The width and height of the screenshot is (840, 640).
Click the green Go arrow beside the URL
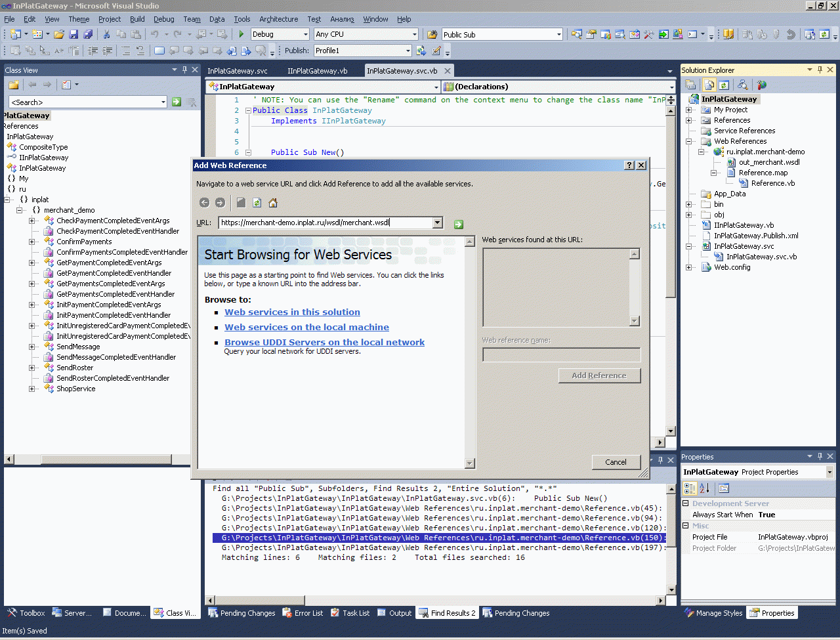coord(458,224)
